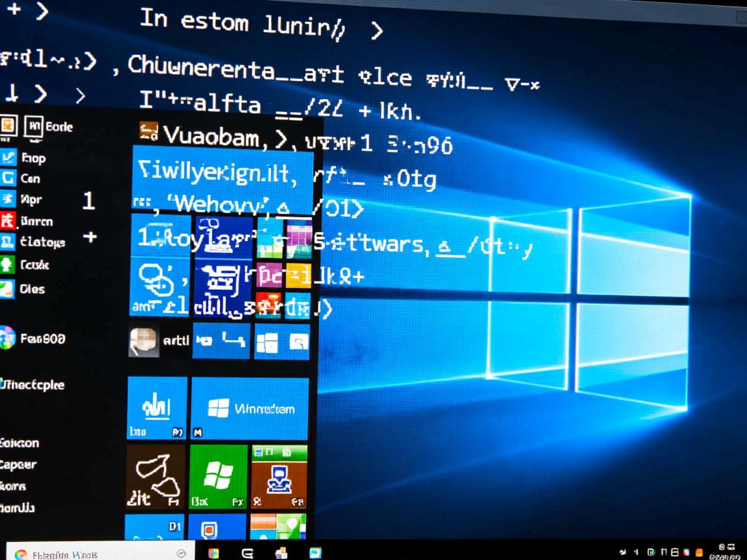Open Microsoft Edge from the taskbar
This screenshot has width=747, height=560.
(247, 552)
